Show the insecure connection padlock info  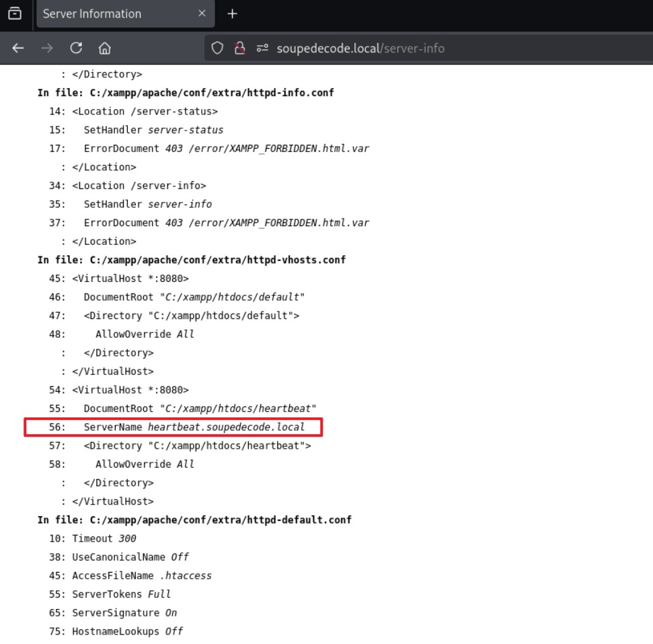[239, 48]
